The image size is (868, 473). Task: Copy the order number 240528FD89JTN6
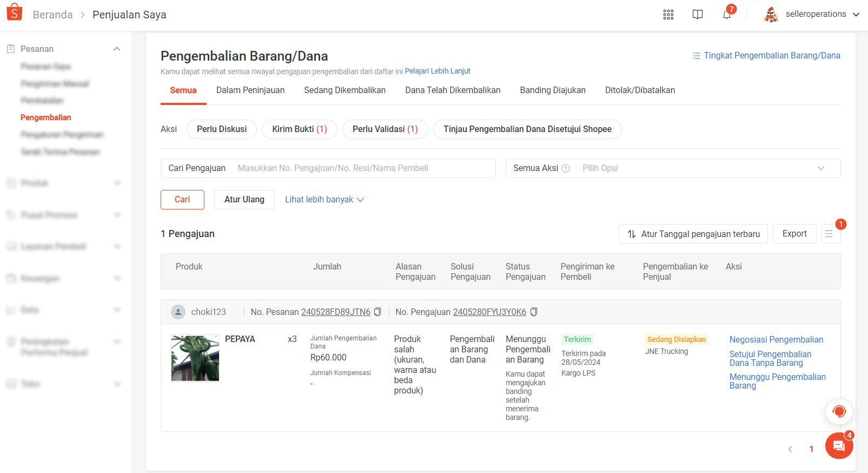[x=378, y=312]
